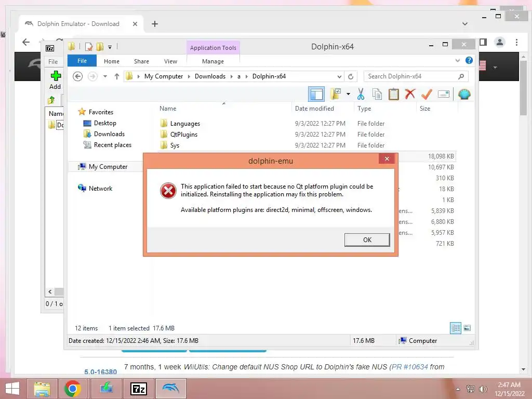This screenshot has width=532, height=399.
Task: Click the orange checkmark Properties icon
Action: click(427, 94)
